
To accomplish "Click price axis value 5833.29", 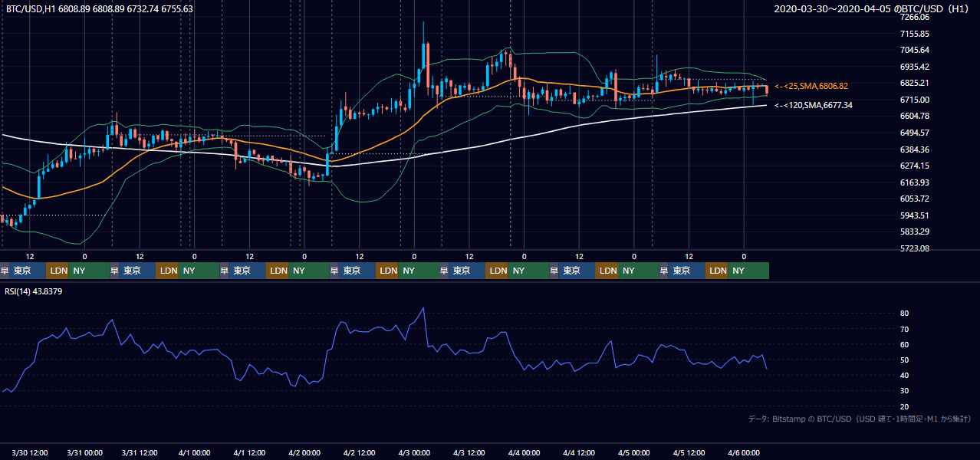I will tap(914, 232).
